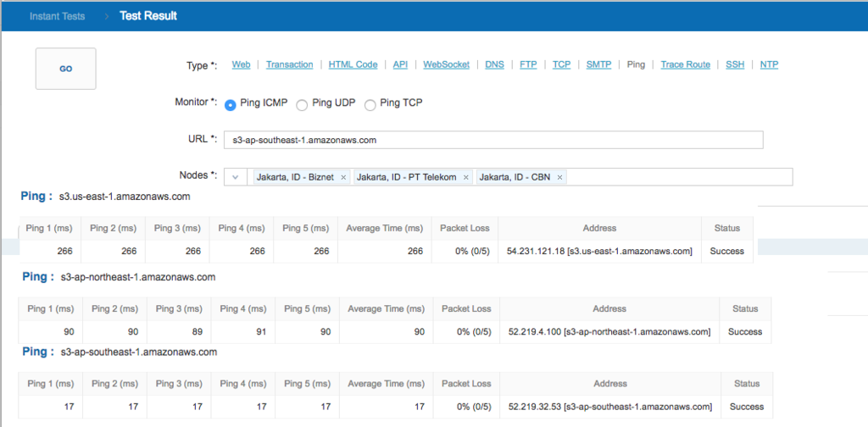Select the Ping test type

[x=636, y=64]
